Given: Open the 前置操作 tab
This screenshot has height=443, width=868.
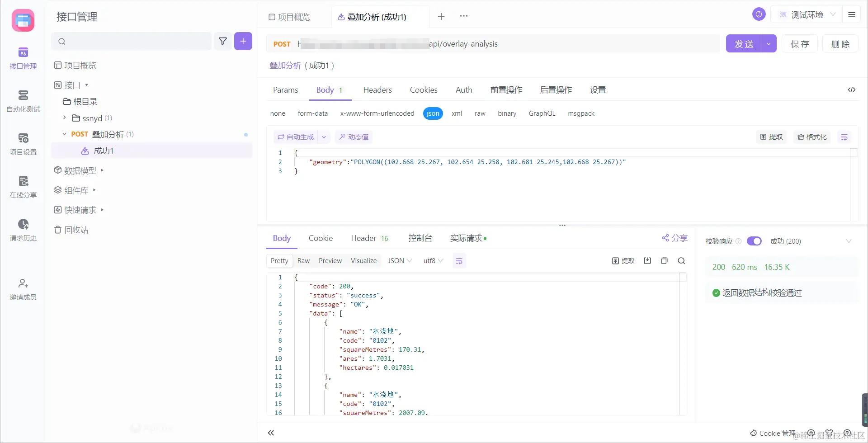Looking at the screenshot, I should (506, 90).
